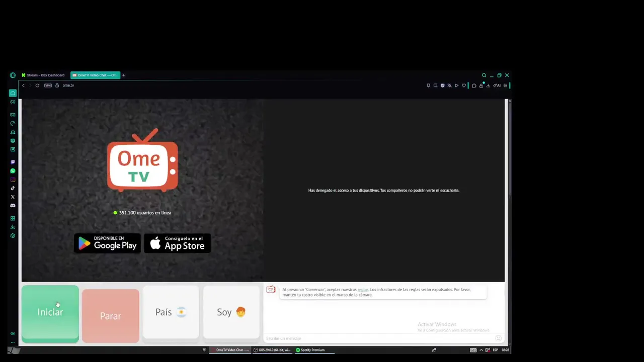Open the App Store download badge

(x=177, y=243)
